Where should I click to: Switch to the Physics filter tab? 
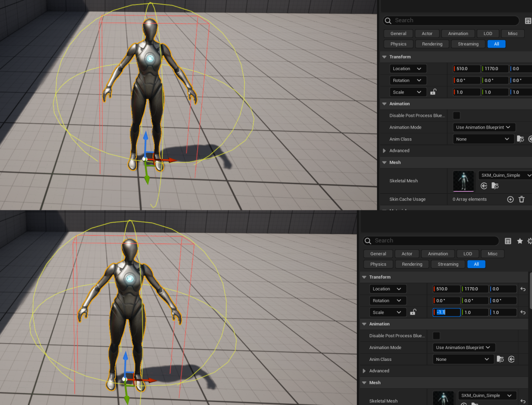pos(398,44)
